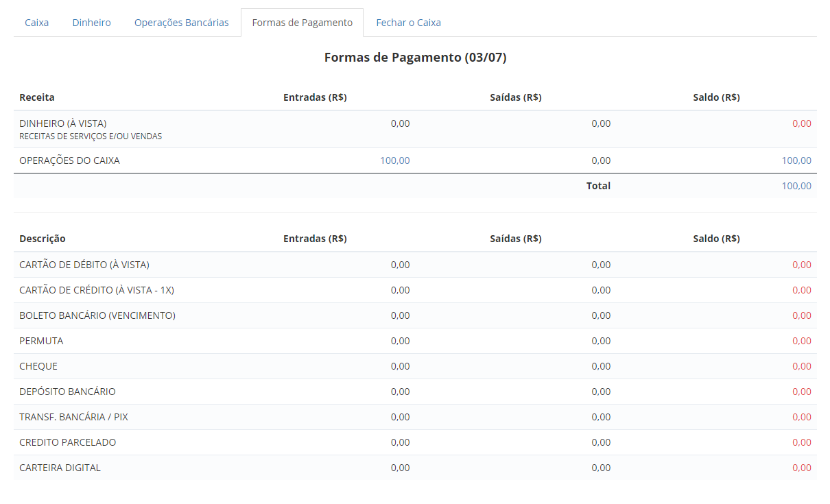The image size is (830, 504).
Task: Click the 100,00 entradas value for Operações do Caixa
Action: pos(395,160)
